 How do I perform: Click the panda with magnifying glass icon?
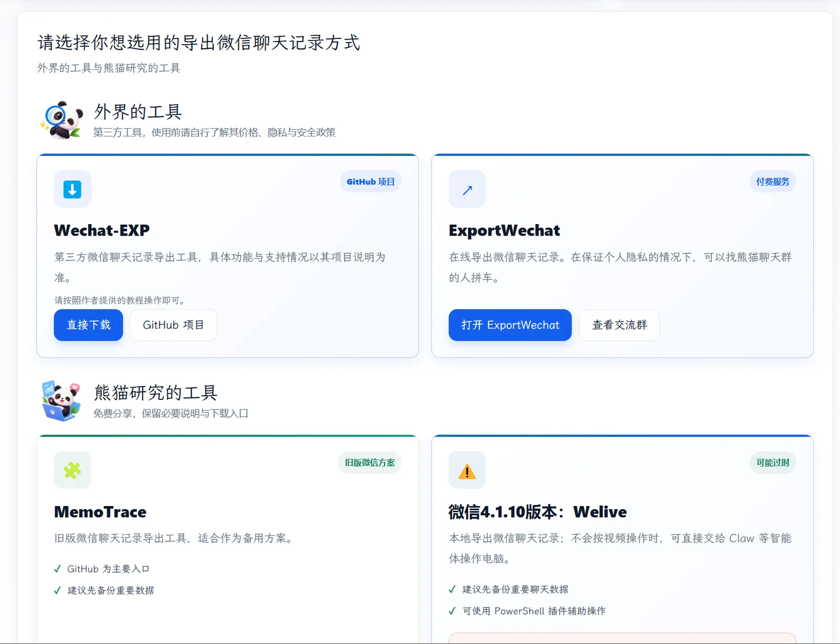coord(62,120)
